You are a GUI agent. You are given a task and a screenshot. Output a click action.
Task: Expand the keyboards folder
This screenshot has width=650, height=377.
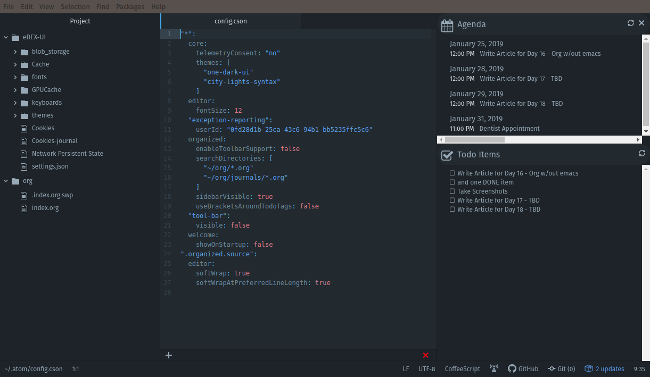pos(15,103)
